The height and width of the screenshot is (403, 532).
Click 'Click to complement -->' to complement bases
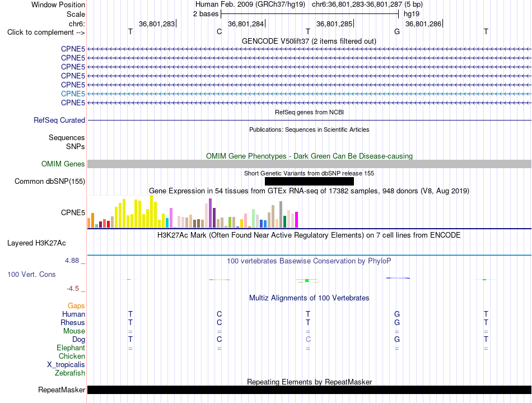pos(46,33)
